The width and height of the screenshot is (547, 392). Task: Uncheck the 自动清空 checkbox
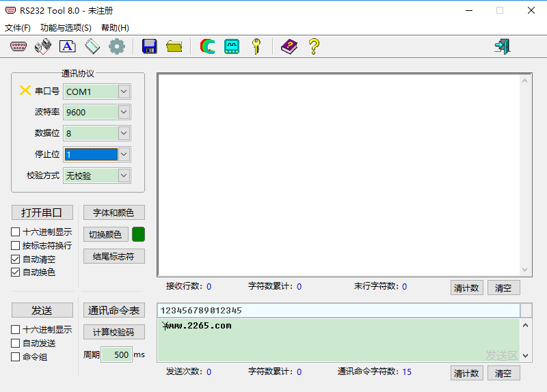[16, 260]
